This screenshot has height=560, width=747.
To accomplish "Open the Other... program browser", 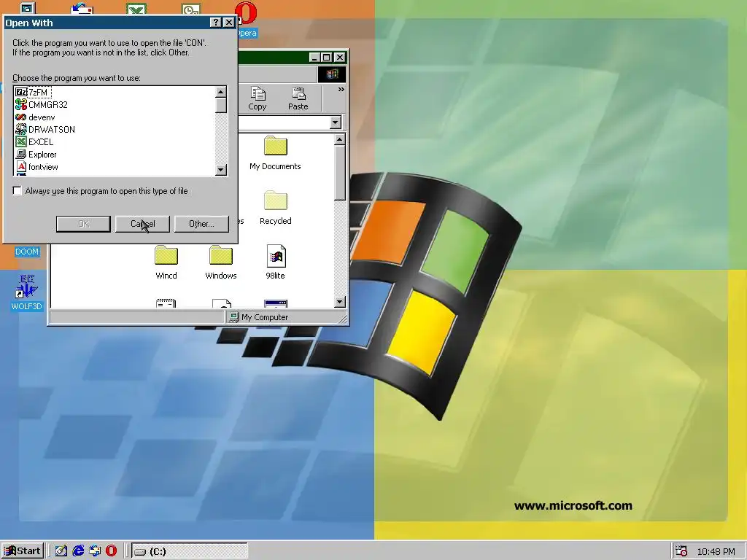I will (x=201, y=224).
